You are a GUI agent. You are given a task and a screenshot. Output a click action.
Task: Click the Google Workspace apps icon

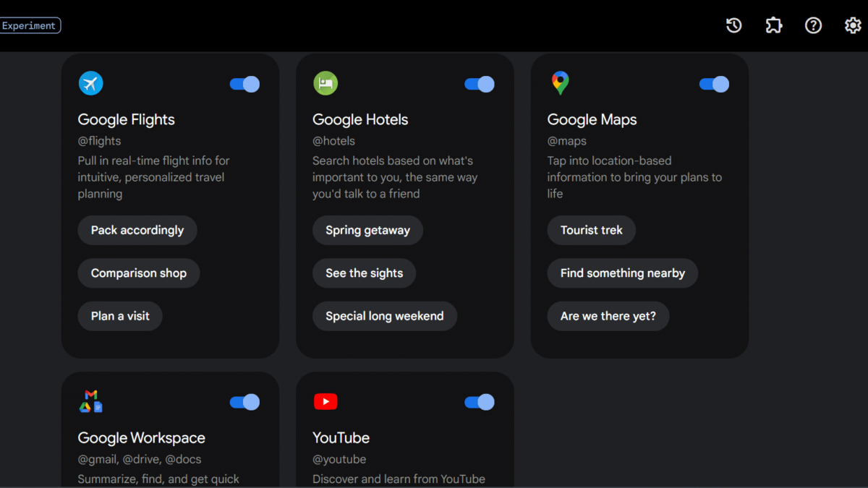[x=90, y=401]
